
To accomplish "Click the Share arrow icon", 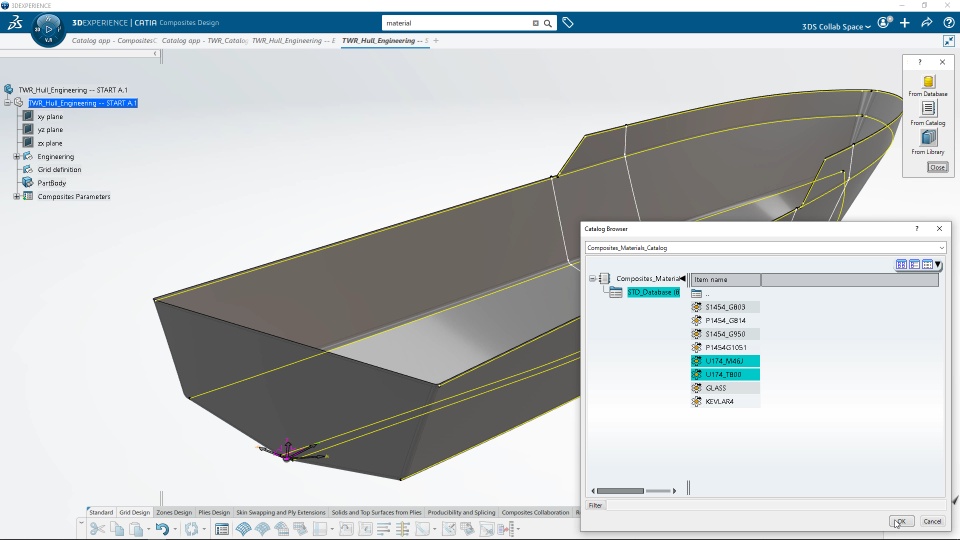I will point(926,23).
